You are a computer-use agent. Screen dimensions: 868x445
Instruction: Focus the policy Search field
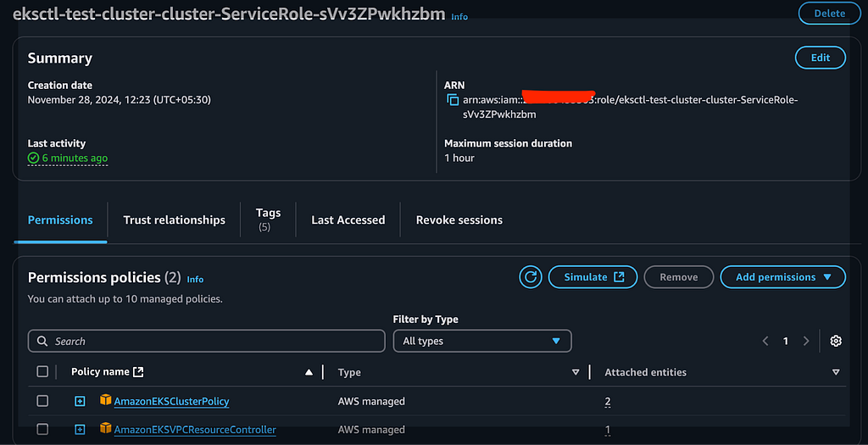207,341
